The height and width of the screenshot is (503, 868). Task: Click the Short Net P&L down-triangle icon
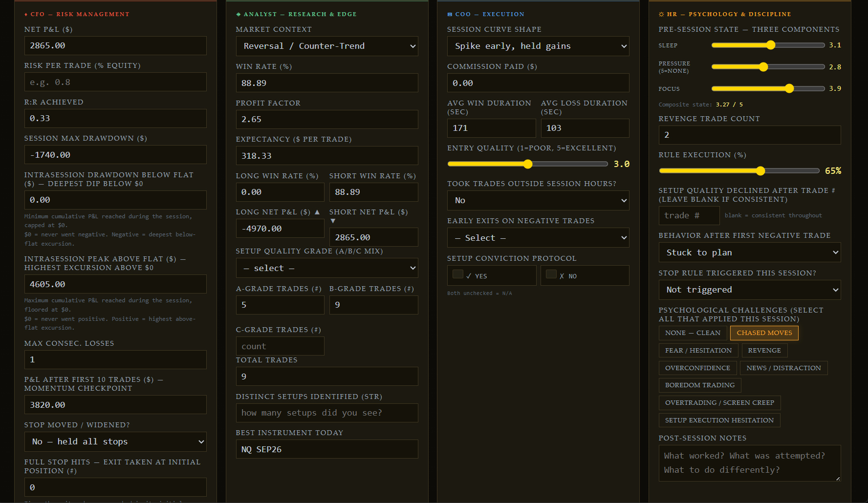click(x=333, y=221)
